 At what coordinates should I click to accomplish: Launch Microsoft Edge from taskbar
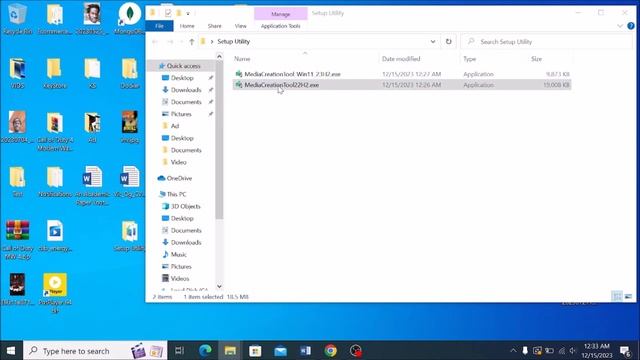click(205, 351)
